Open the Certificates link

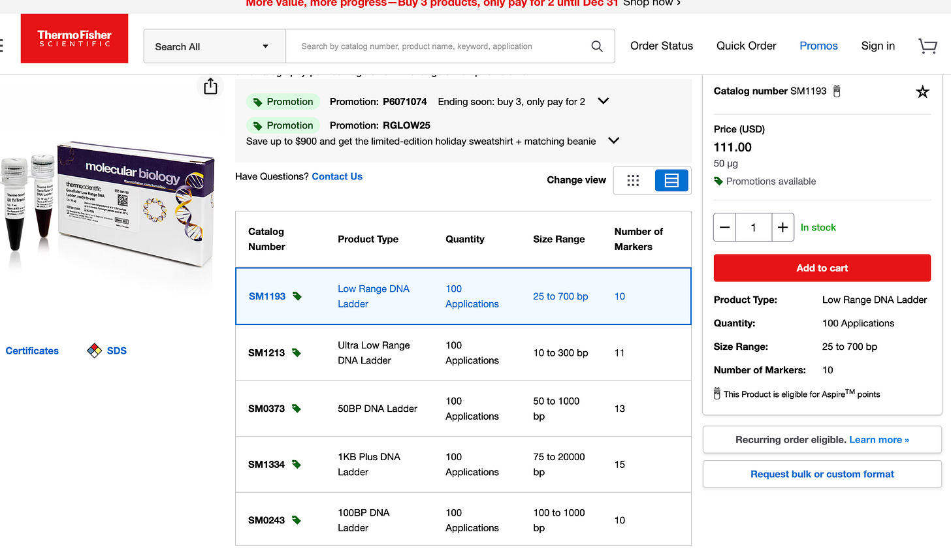tap(32, 350)
